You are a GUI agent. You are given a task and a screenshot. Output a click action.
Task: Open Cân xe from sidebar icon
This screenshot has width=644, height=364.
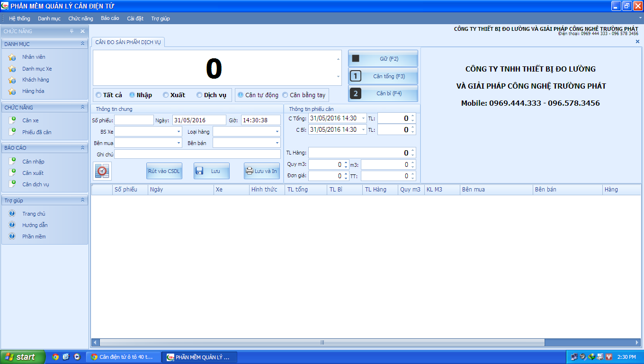(12, 121)
